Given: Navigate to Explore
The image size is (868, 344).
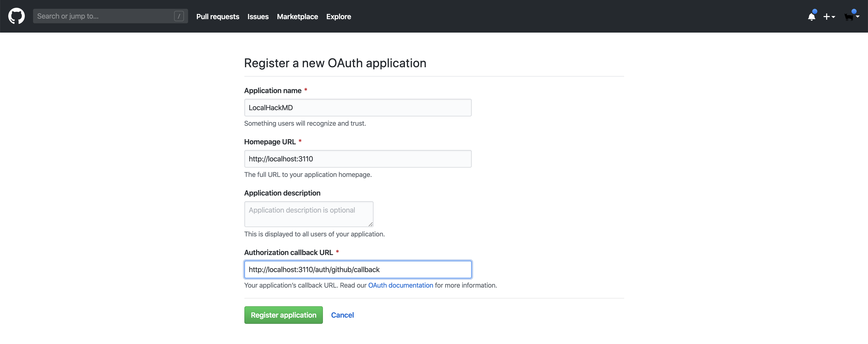Looking at the screenshot, I should (x=339, y=16).
